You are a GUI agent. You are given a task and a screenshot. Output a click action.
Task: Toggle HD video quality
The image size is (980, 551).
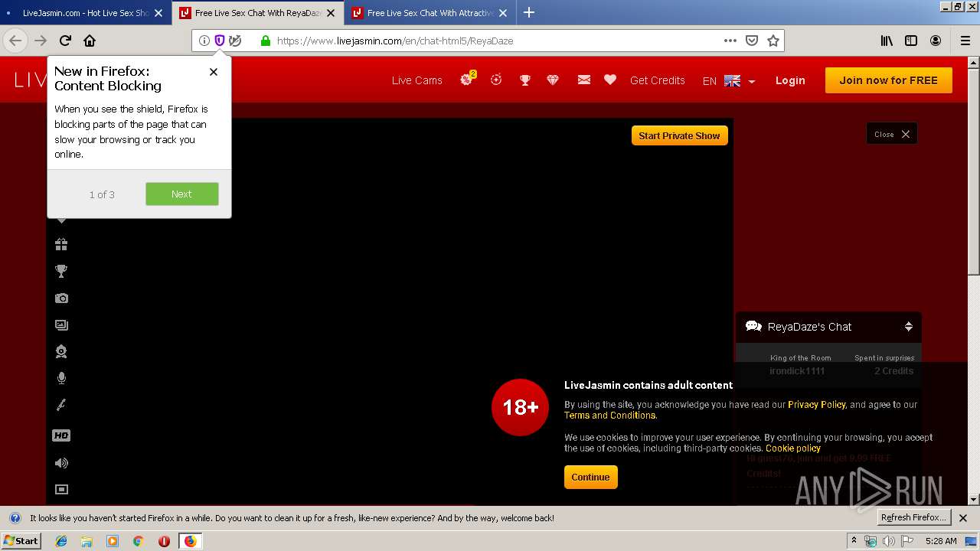[61, 435]
